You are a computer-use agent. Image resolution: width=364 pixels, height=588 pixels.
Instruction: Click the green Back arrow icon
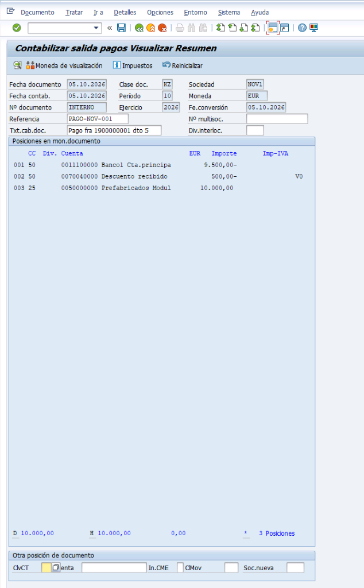click(x=139, y=28)
